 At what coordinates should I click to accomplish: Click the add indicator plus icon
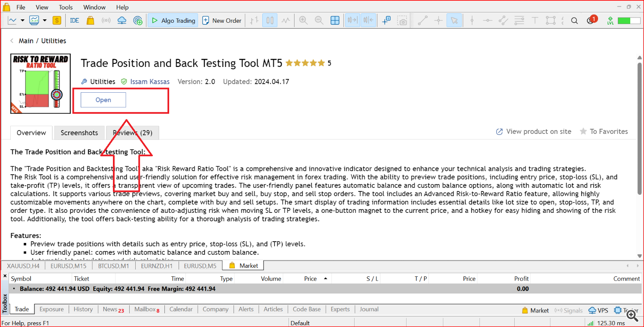pos(386,20)
